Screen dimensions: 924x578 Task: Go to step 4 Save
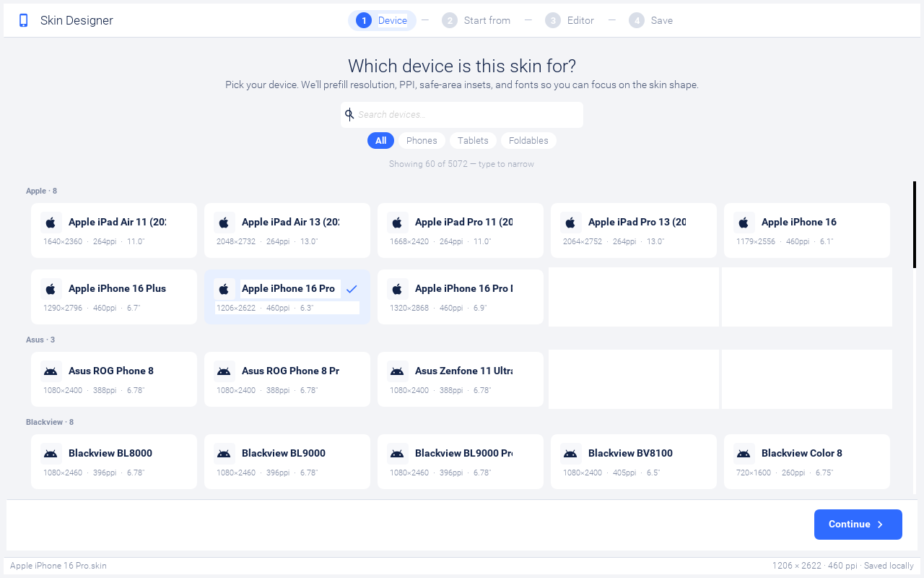pyautogui.click(x=651, y=20)
